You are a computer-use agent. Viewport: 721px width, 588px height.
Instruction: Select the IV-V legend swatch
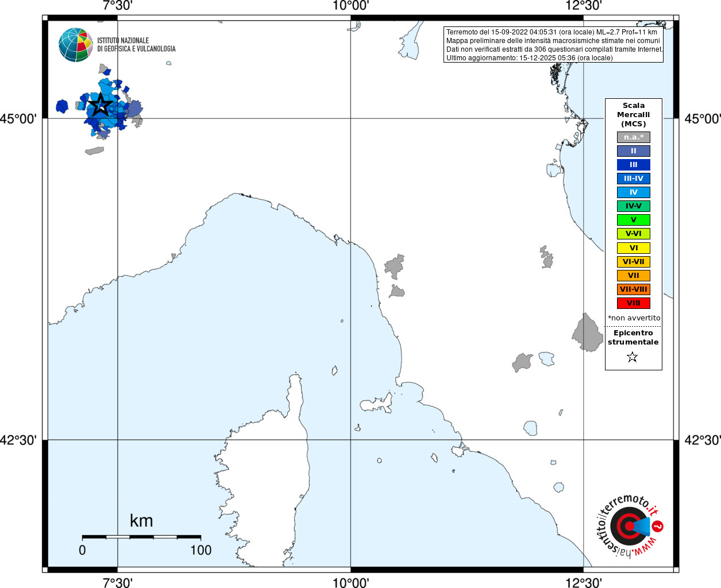click(x=634, y=206)
